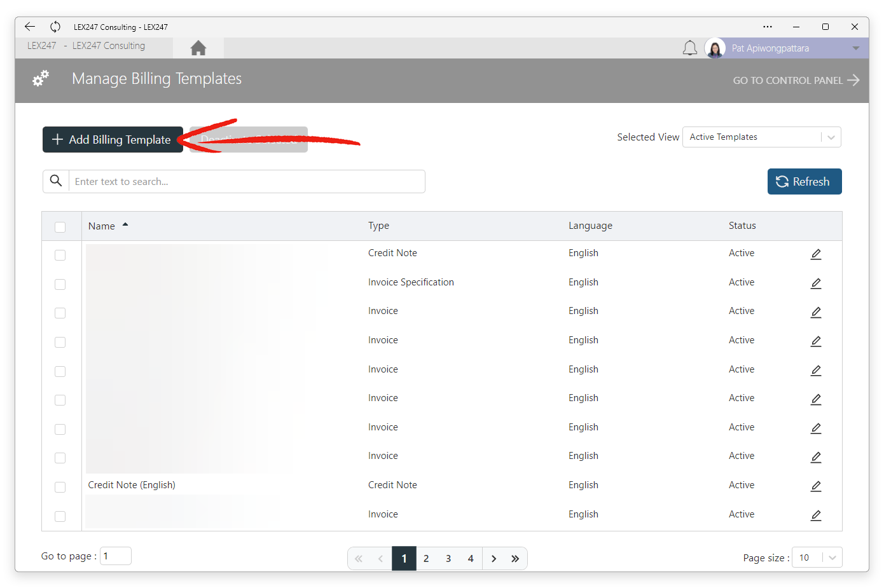Follow the Go To Control Panel link
This screenshot has width=884, height=588.
coord(796,80)
